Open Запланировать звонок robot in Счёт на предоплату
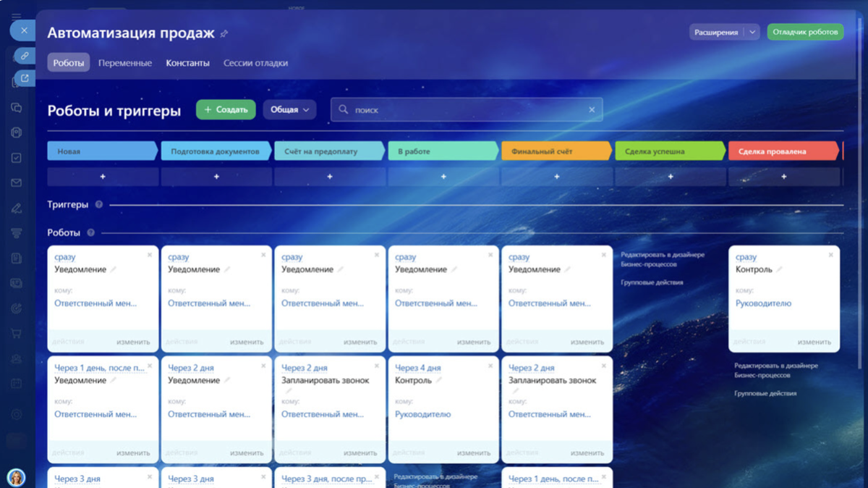 click(x=325, y=380)
